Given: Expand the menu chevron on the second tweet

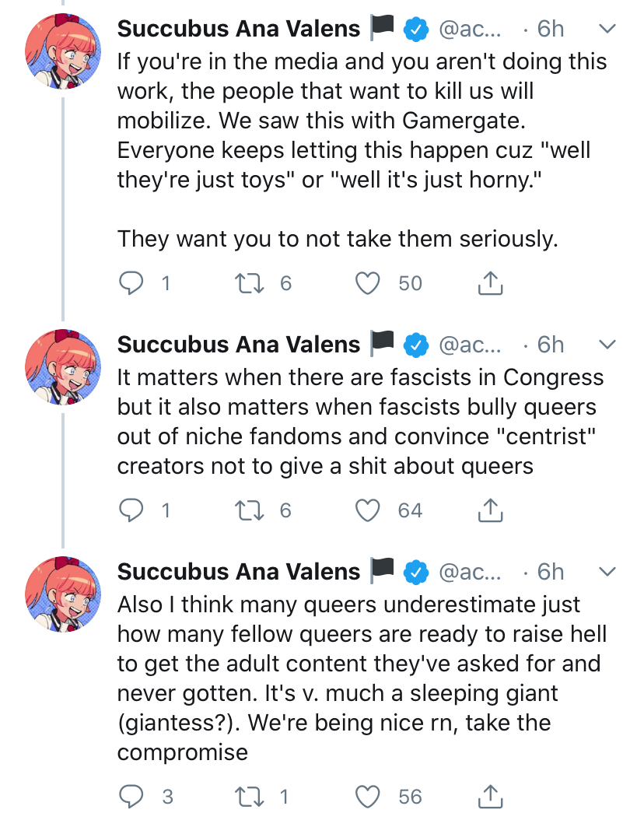Looking at the screenshot, I should pyautogui.click(x=606, y=345).
